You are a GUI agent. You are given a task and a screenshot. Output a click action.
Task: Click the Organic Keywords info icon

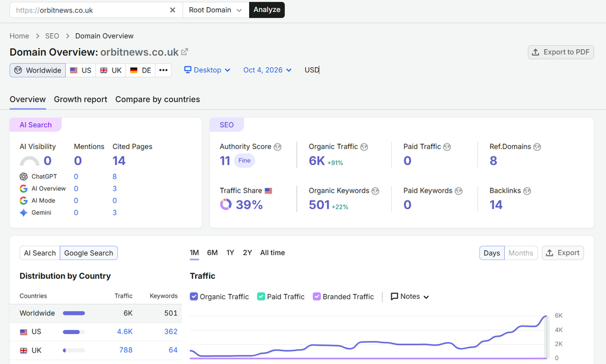pyautogui.click(x=375, y=191)
